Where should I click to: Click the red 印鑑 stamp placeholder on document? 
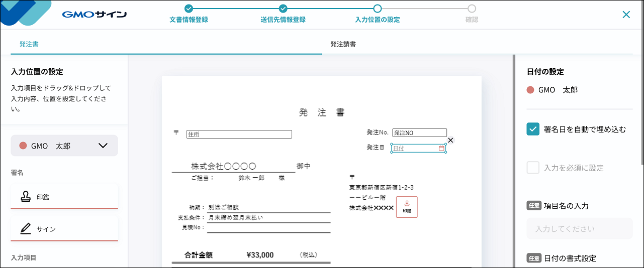pyautogui.click(x=407, y=207)
